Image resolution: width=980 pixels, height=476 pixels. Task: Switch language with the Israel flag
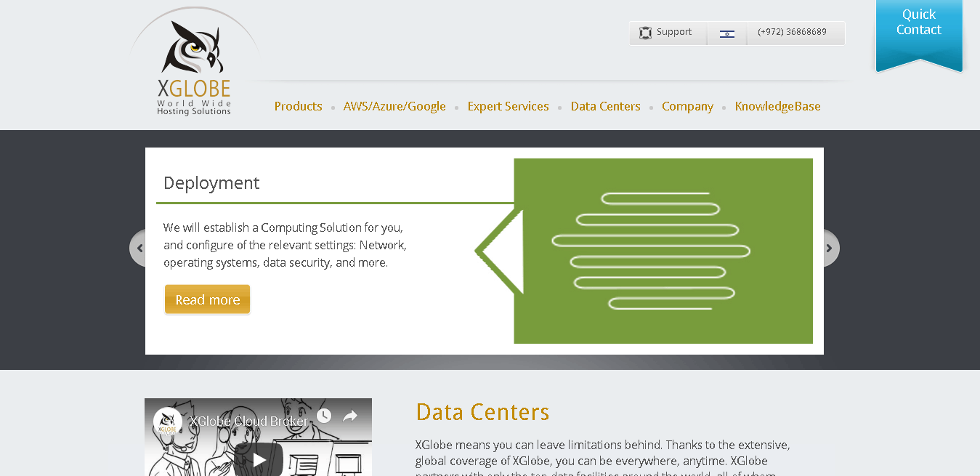point(727,33)
